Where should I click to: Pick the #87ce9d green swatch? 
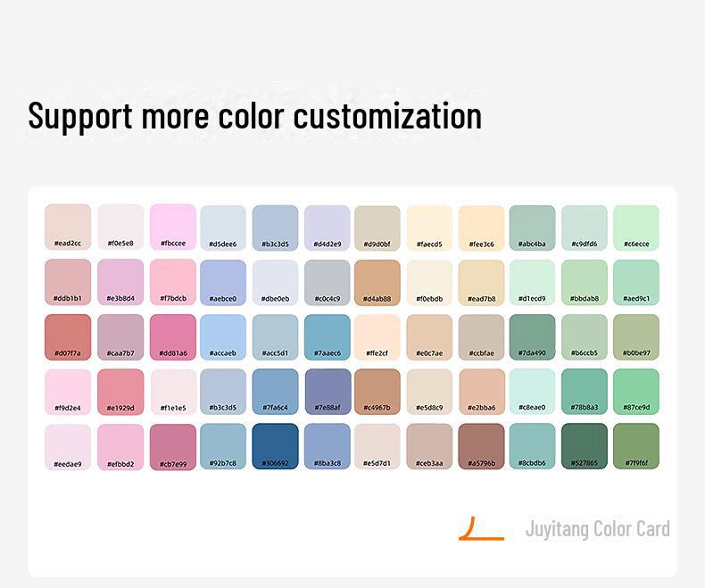click(x=636, y=392)
